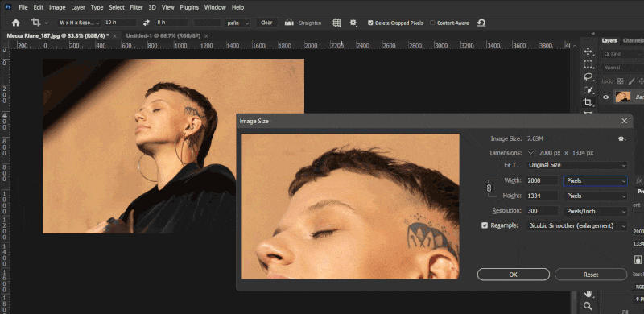
Task: Open the Edit menu
Action: tap(38, 7)
